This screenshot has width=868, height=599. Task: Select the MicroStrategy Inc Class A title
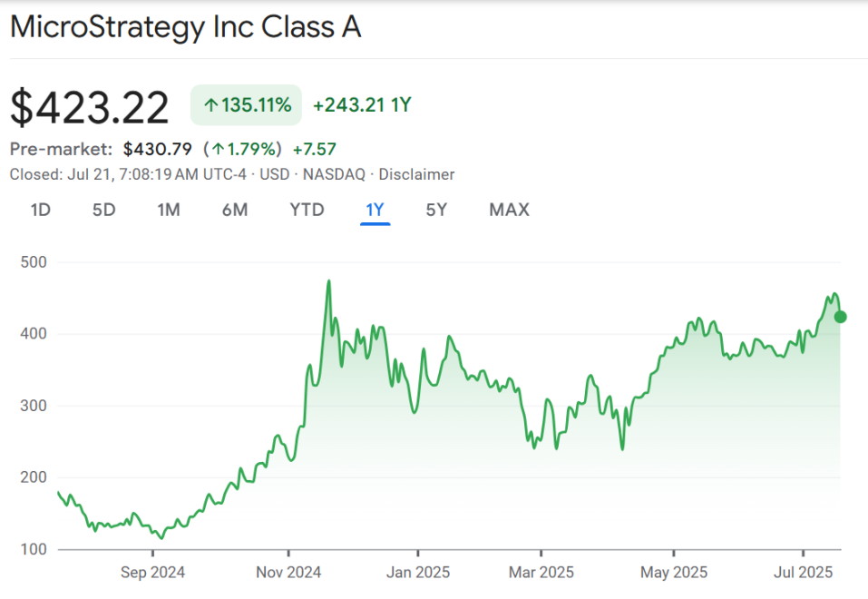(x=185, y=27)
